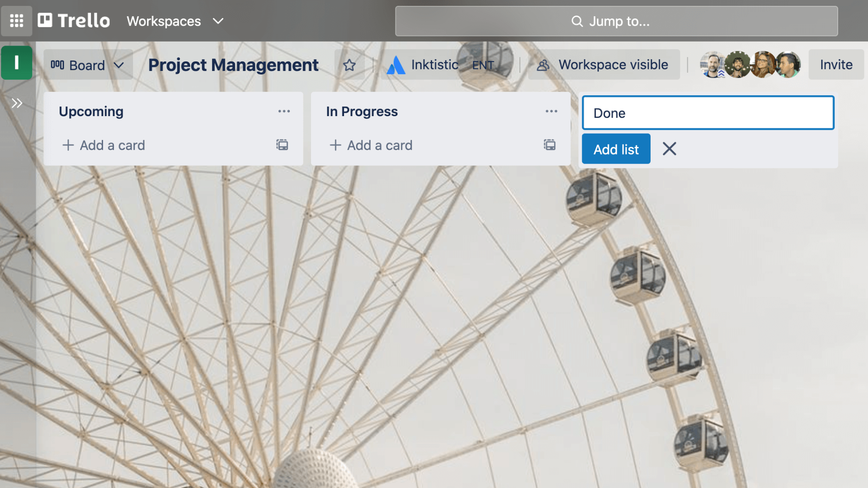
Task: Click the Invite button to add members
Action: [835, 64]
